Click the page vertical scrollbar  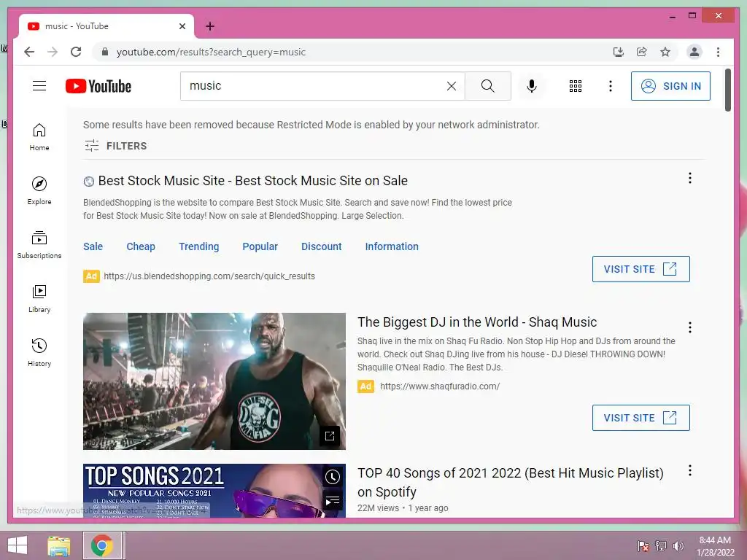(728, 90)
